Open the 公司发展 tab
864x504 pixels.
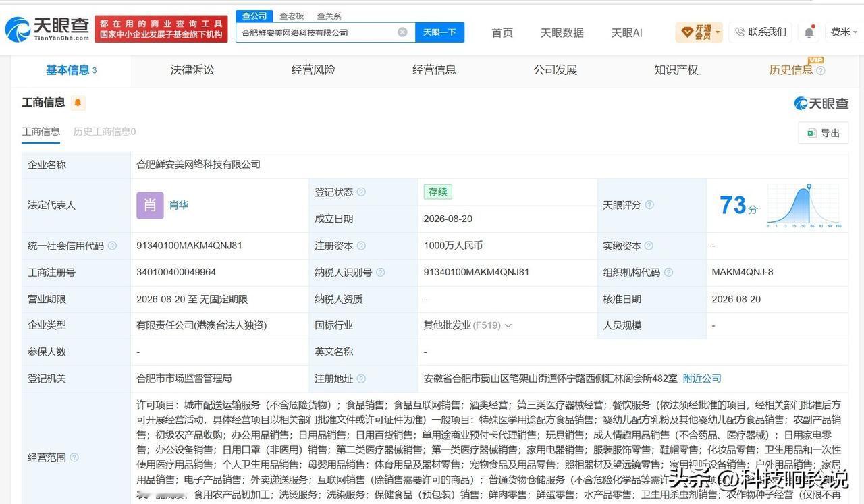tap(555, 70)
